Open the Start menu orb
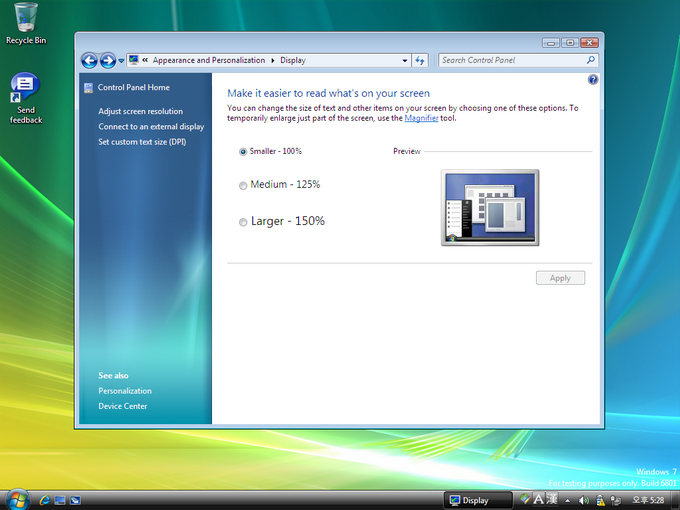The height and width of the screenshot is (510, 680). pos(17,500)
